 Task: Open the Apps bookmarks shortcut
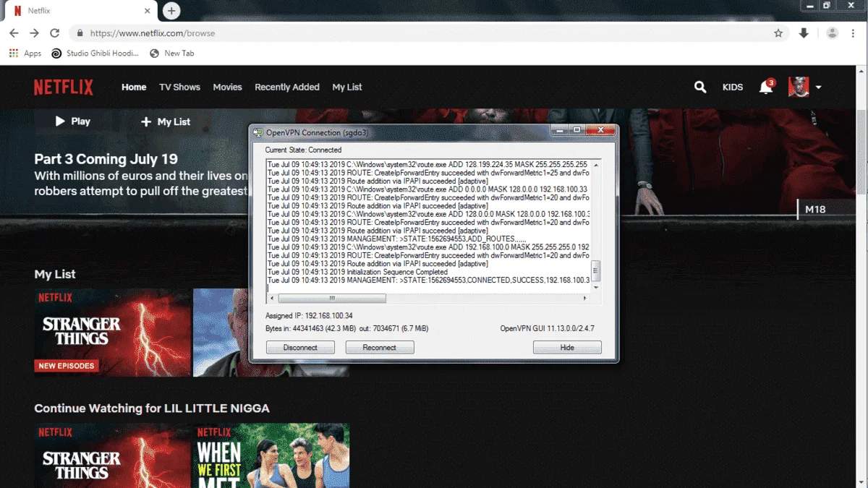coord(25,53)
